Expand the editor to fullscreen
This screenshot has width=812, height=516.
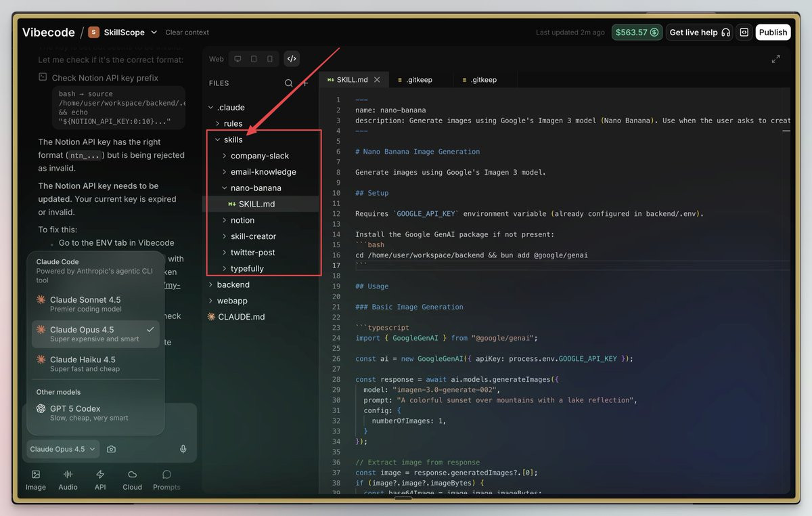[x=776, y=59]
